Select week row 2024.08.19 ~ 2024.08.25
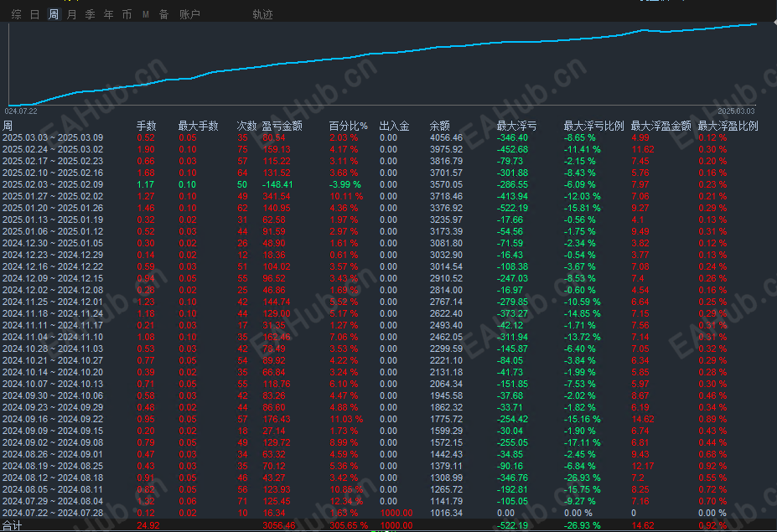The width and height of the screenshot is (777, 532). coord(389,466)
